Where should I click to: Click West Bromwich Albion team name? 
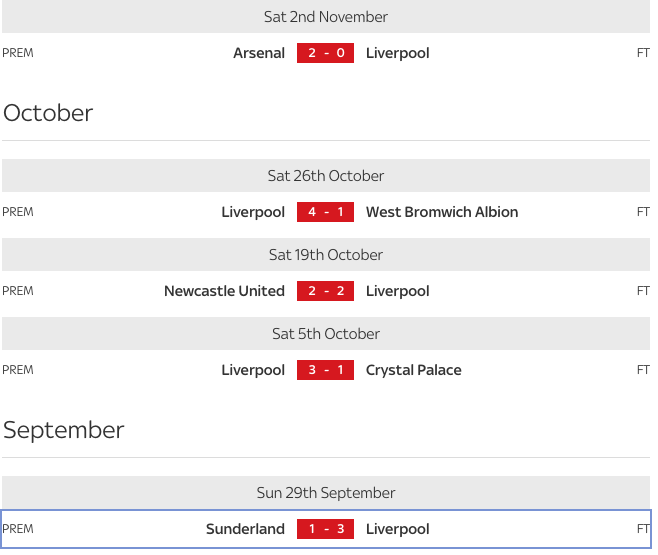coord(442,212)
